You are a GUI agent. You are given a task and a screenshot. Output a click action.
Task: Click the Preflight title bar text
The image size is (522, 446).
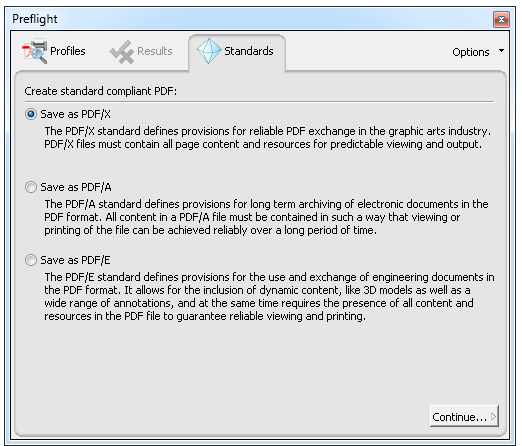[35, 19]
